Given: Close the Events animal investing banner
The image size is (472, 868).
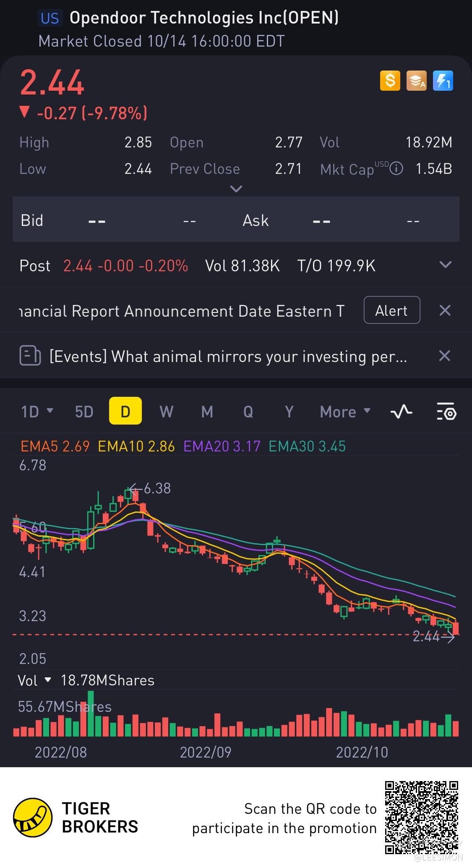Looking at the screenshot, I should 445,356.
